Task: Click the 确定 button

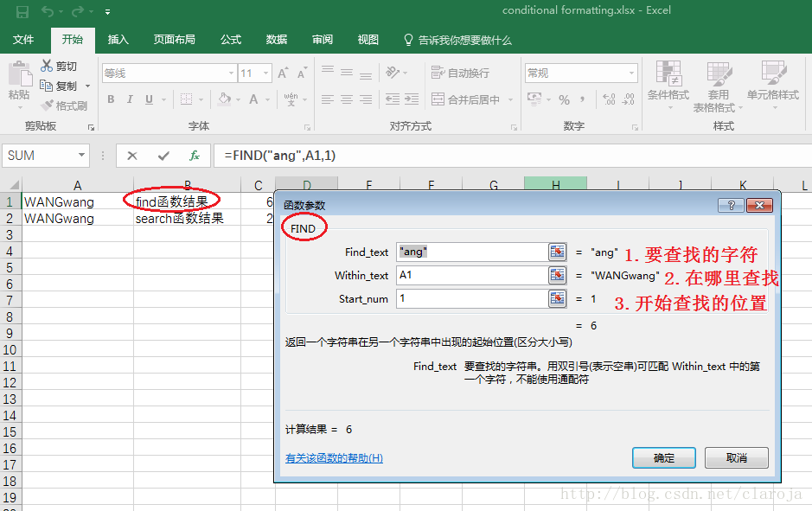Action: click(x=664, y=458)
